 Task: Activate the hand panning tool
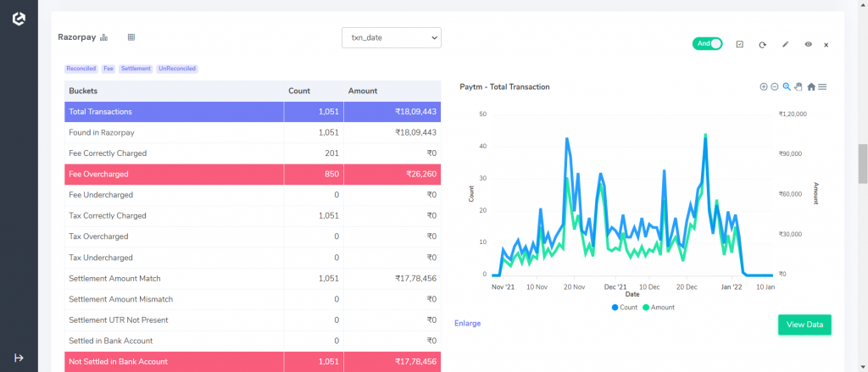click(x=798, y=87)
